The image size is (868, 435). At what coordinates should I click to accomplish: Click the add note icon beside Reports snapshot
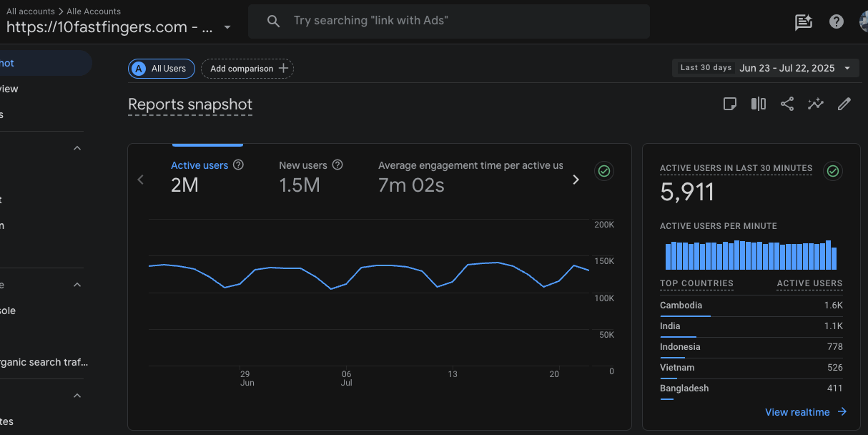[730, 104]
